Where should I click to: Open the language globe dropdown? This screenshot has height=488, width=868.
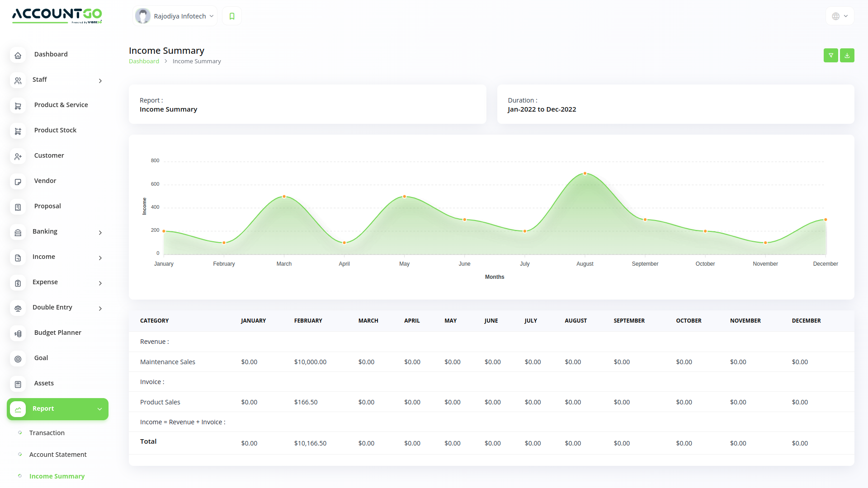(839, 16)
